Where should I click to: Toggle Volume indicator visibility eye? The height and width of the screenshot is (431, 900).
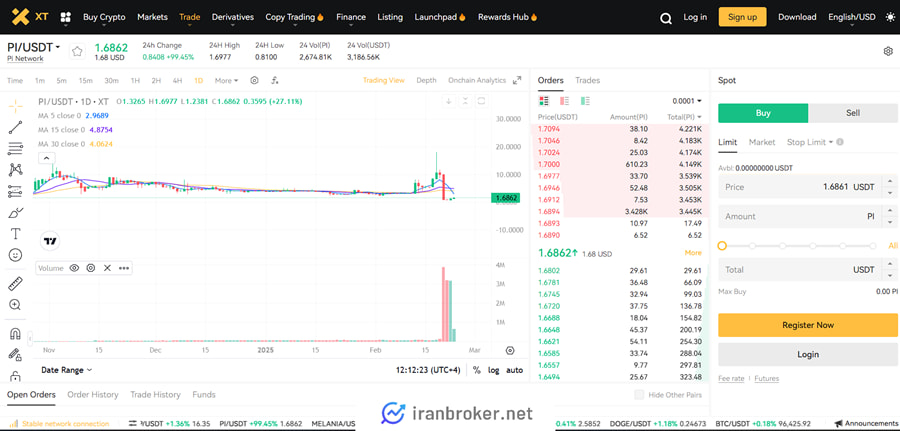[x=74, y=268]
